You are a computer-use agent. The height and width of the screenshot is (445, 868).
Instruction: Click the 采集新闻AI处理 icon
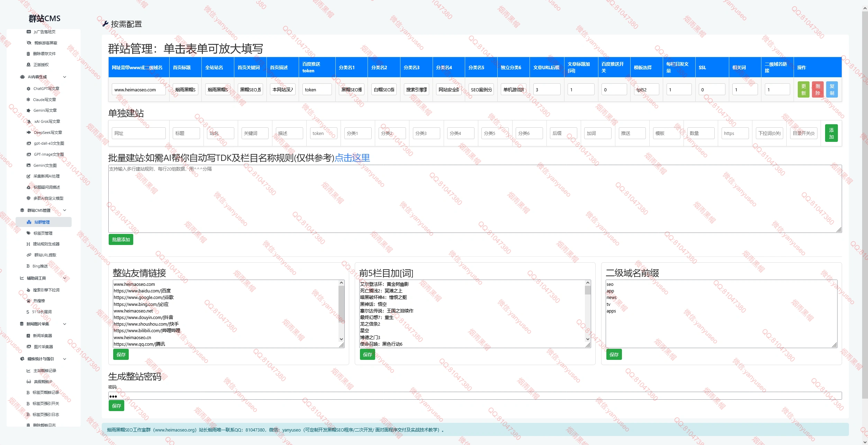pyautogui.click(x=29, y=176)
